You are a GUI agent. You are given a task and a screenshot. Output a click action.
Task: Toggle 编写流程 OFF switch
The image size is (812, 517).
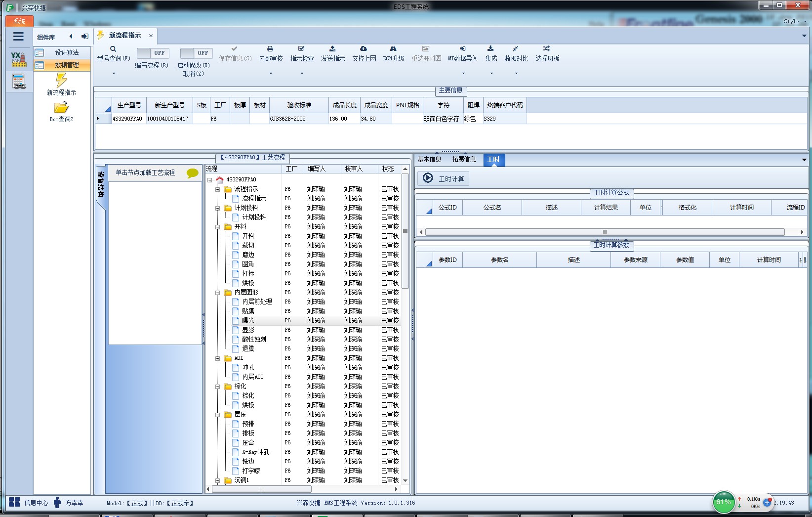click(x=153, y=53)
